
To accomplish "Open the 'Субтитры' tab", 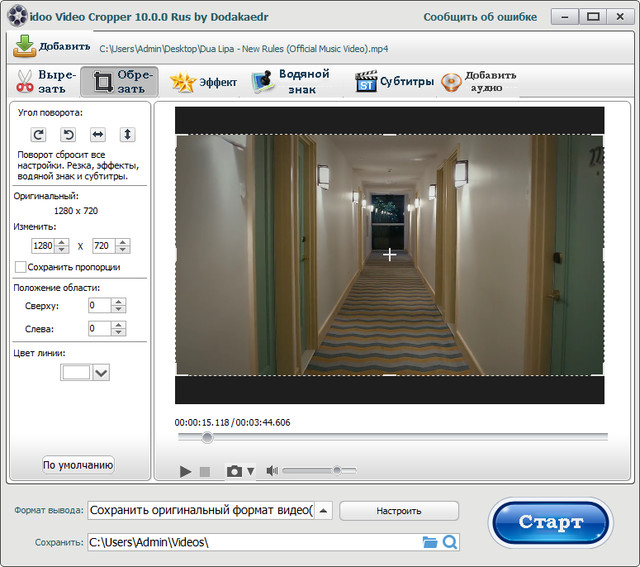I will coord(395,82).
